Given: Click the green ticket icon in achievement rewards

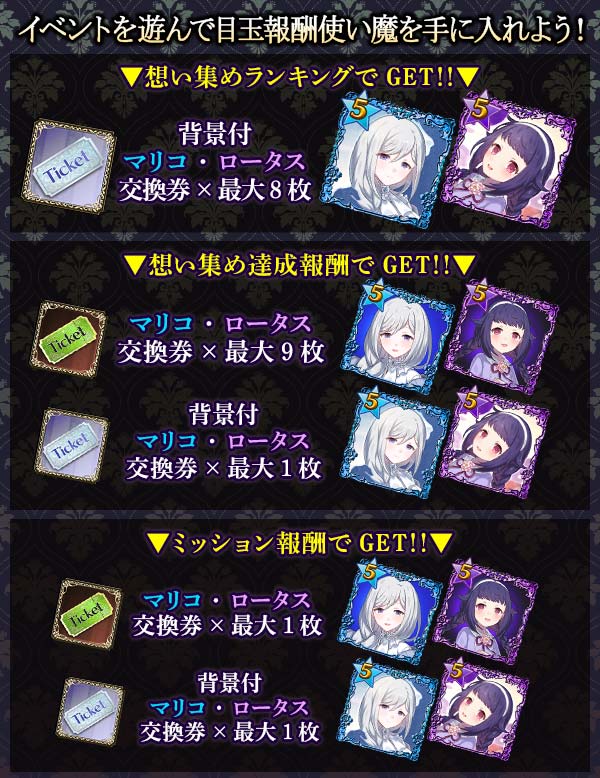Looking at the screenshot, I should tap(68, 339).
